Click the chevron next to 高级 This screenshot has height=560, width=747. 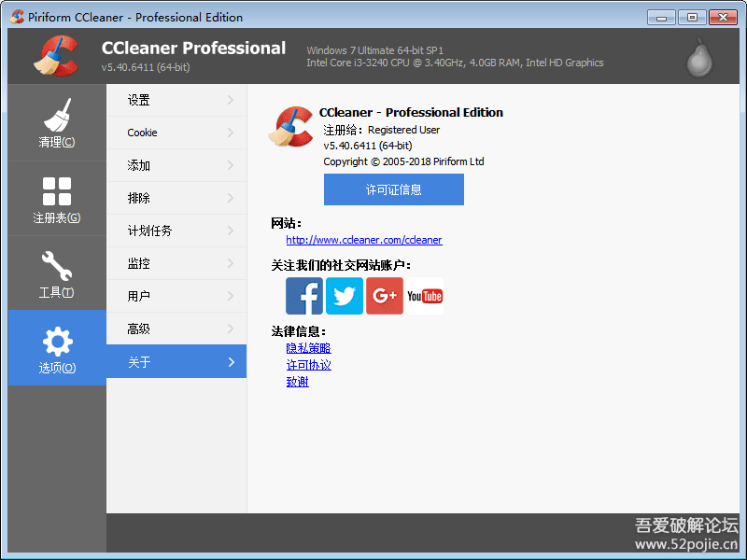click(x=231, y=329)
